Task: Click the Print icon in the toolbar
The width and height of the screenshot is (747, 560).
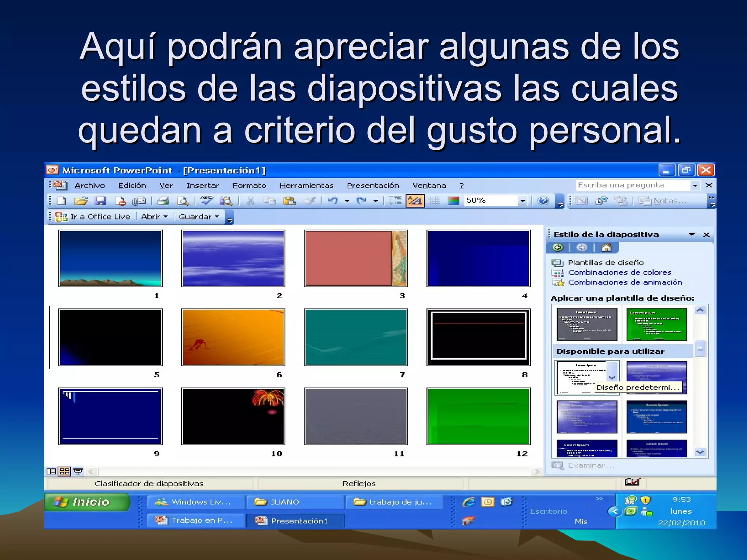Action: [x=163, y=201]
